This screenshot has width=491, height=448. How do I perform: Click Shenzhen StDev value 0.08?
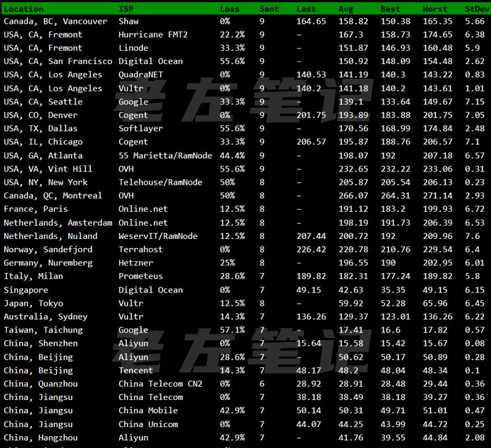coord(475,343)
